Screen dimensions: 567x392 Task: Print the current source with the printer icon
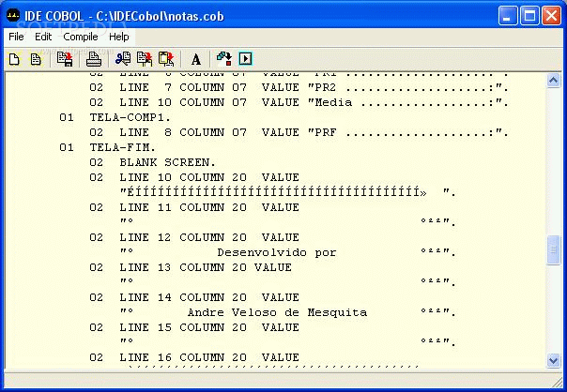94,59
